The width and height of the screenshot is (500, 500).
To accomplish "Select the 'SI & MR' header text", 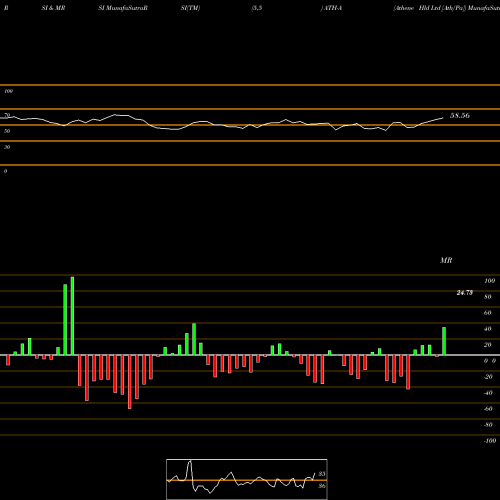I will [53, 8].
